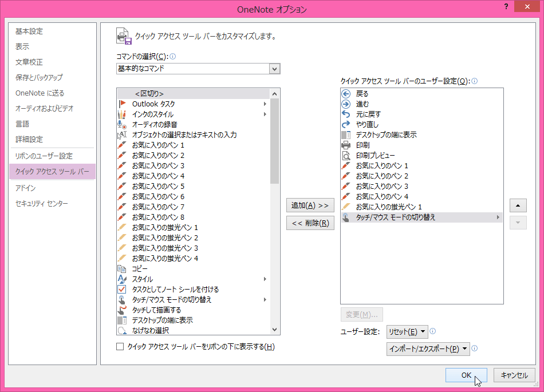Select 元に戻す undo icon in right list
This screenshot has width=544, height=392.
click(346, 114)
